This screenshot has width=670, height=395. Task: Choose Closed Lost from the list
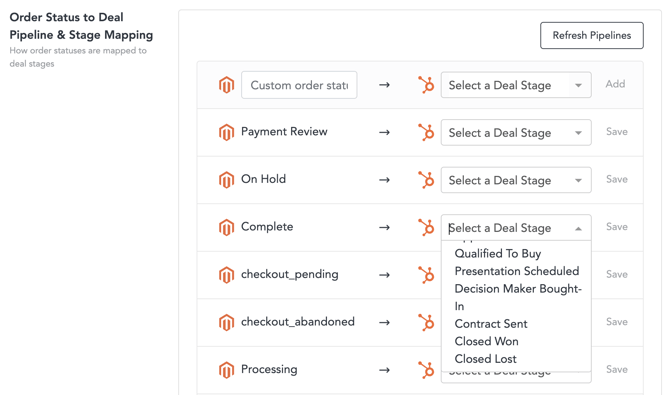(x=485, y=359)
